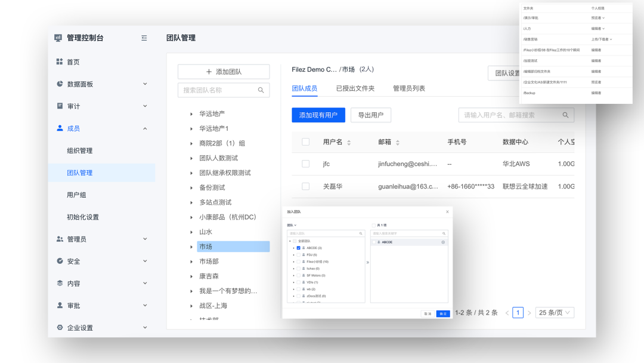Focus the 搜索团队名称 search field

point(224,90)
